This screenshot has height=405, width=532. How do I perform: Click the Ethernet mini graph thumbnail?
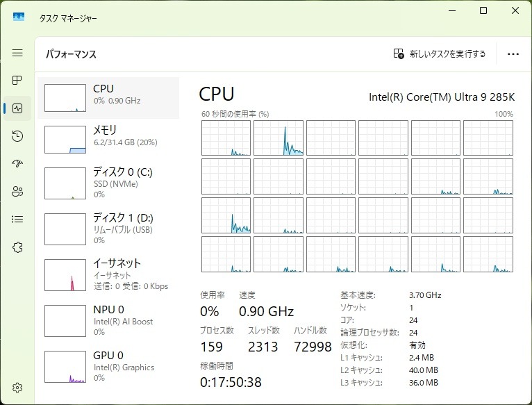click(65, 275)
